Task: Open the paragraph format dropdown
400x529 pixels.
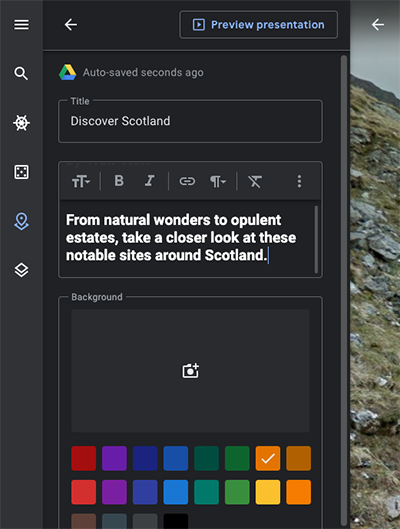Action: (x=218, y=182)
